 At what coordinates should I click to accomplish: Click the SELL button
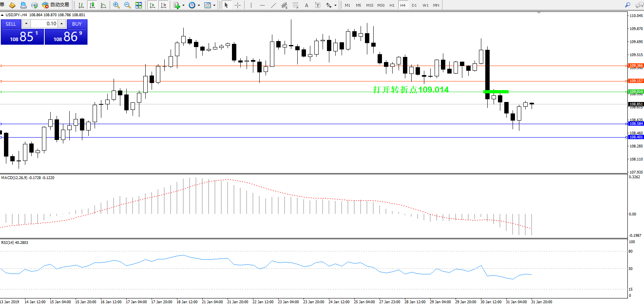click(11, 24)
